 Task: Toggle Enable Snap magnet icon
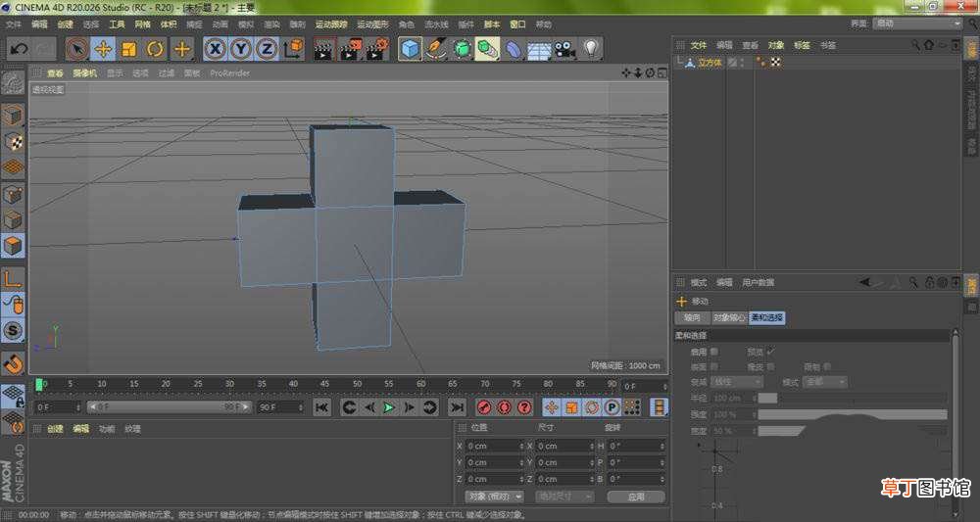coord(13,362)
